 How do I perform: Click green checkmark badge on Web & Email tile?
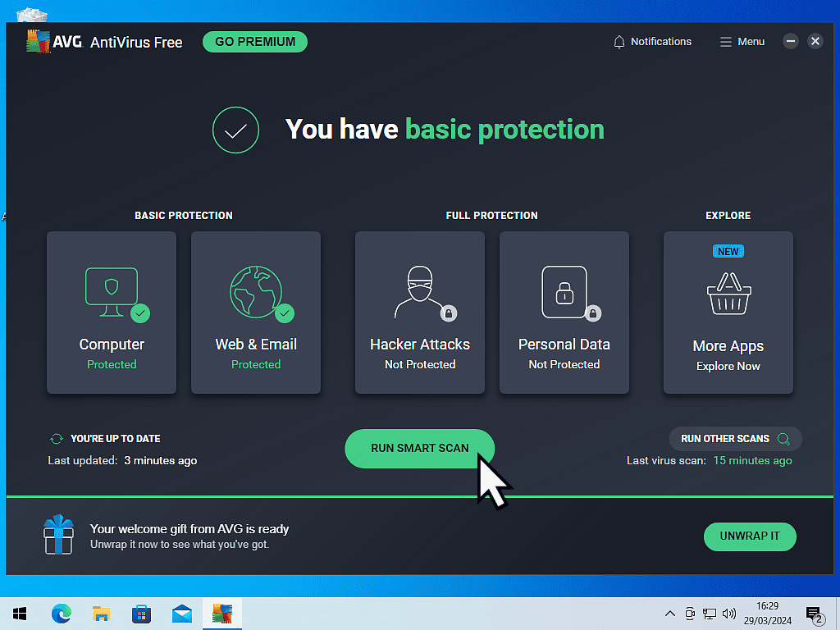[285, 313]
